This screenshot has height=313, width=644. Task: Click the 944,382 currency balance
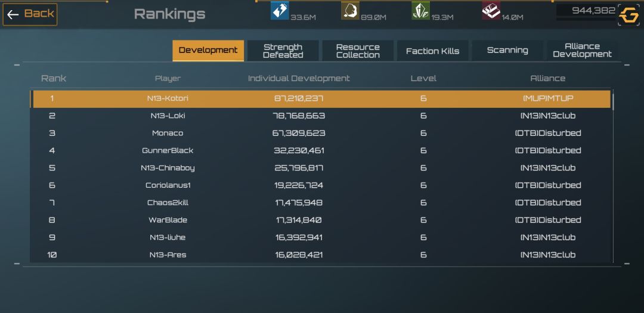click(593, 11)
